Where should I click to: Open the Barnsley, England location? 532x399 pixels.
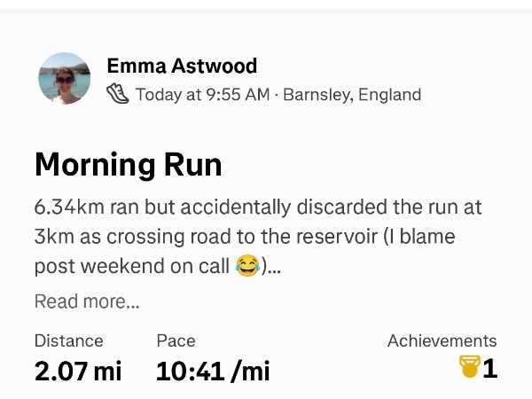[352, 94]
